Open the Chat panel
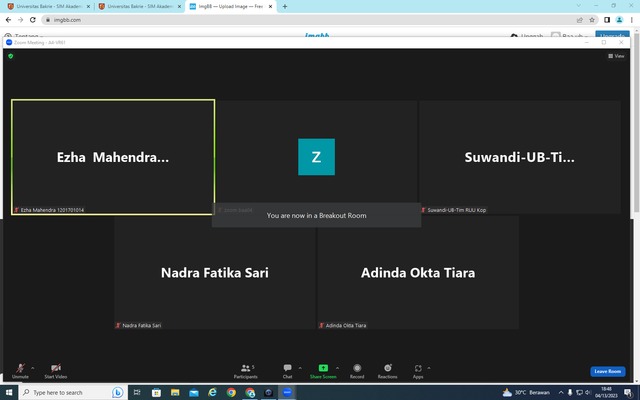 287,371
